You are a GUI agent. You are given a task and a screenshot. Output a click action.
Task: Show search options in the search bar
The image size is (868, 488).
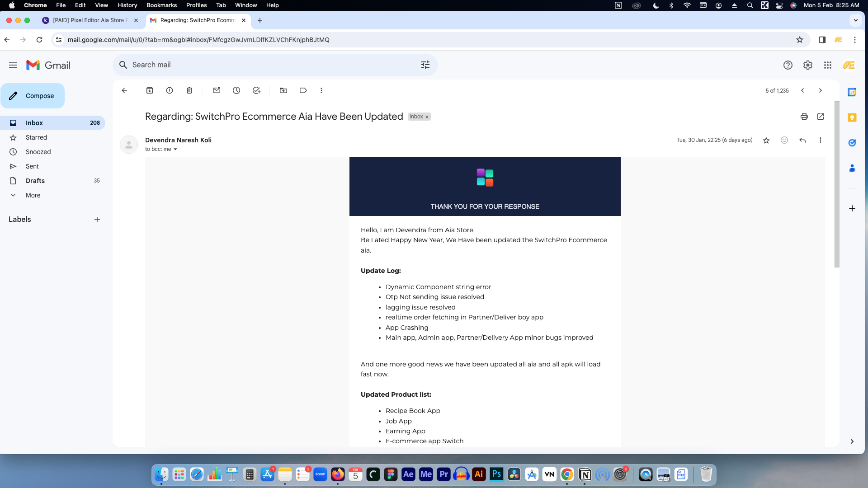coord(425,65)
